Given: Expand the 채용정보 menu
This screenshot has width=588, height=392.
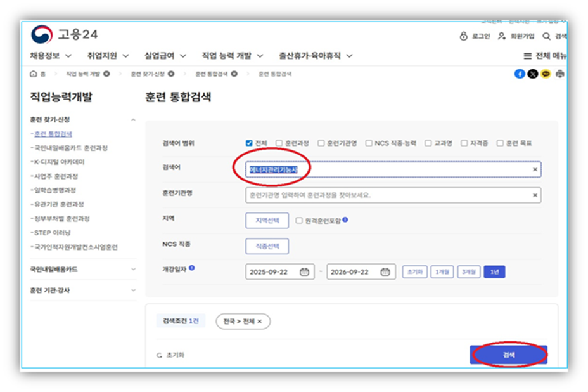Looking at the screenshot, I should [x=51, y=56].
